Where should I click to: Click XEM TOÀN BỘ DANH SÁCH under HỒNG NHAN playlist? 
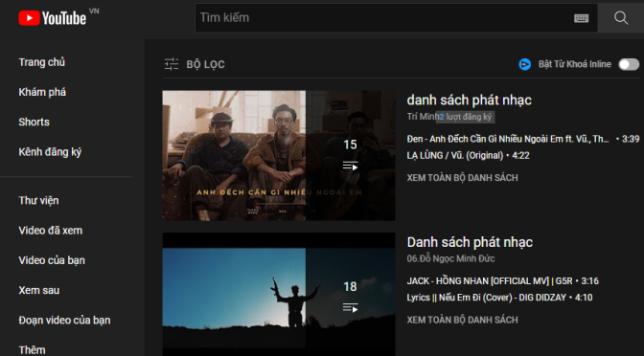pos(462,320)
